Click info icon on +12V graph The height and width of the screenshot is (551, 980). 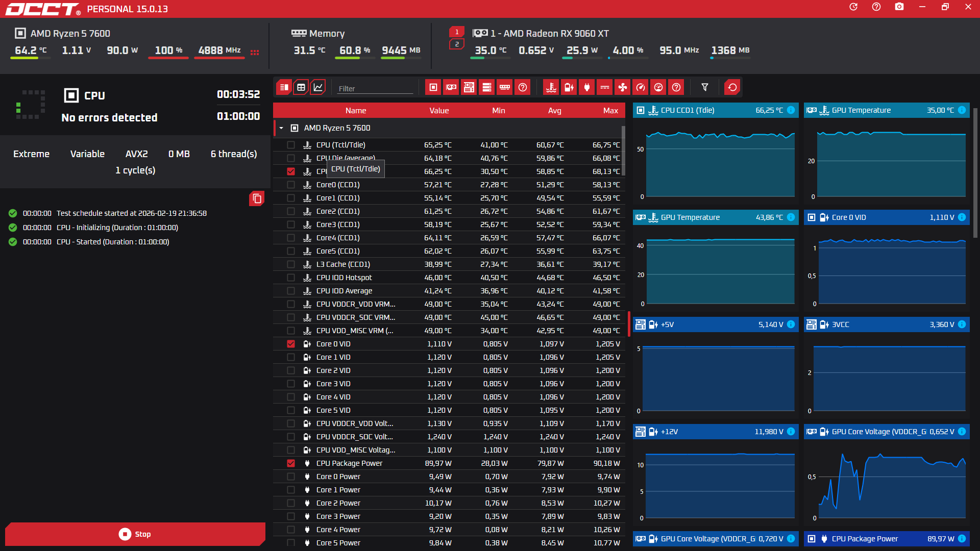[791, 432]
